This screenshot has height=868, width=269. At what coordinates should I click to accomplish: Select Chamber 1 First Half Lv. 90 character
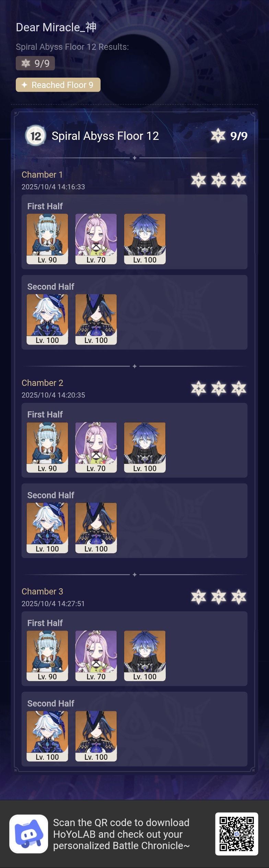pyautogui.click(x=47, y=239)
